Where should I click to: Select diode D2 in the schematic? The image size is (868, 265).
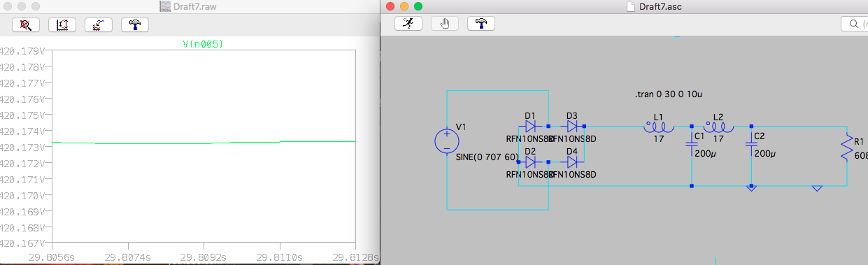(x=530, y=162)
